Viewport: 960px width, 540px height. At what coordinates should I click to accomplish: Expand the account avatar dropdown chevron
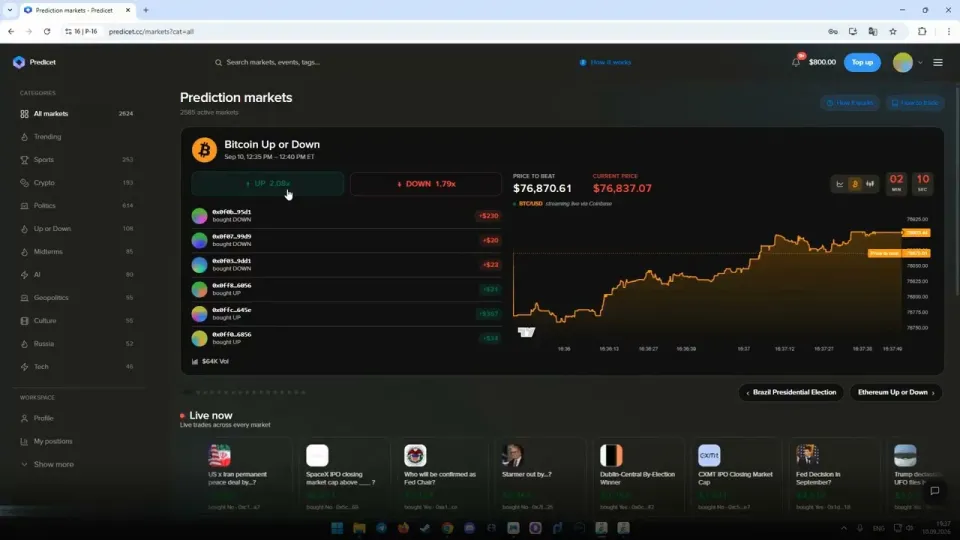point(920,62)
